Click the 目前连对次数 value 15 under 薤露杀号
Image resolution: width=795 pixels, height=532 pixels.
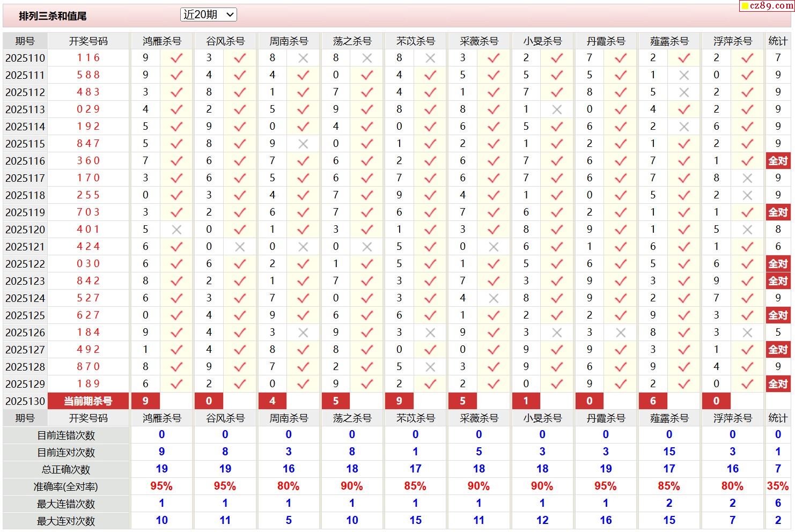coord(669,452)
